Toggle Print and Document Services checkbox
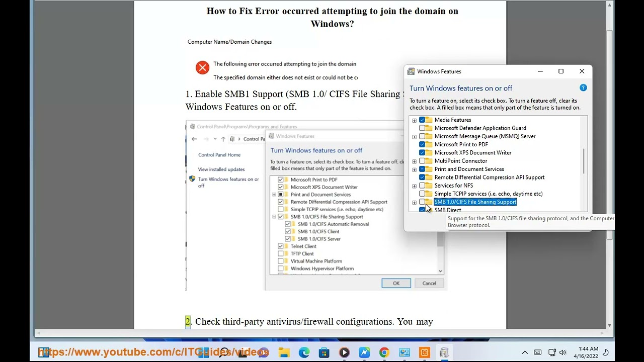Viewport: 644px width, 362px height. coord(422,169)
